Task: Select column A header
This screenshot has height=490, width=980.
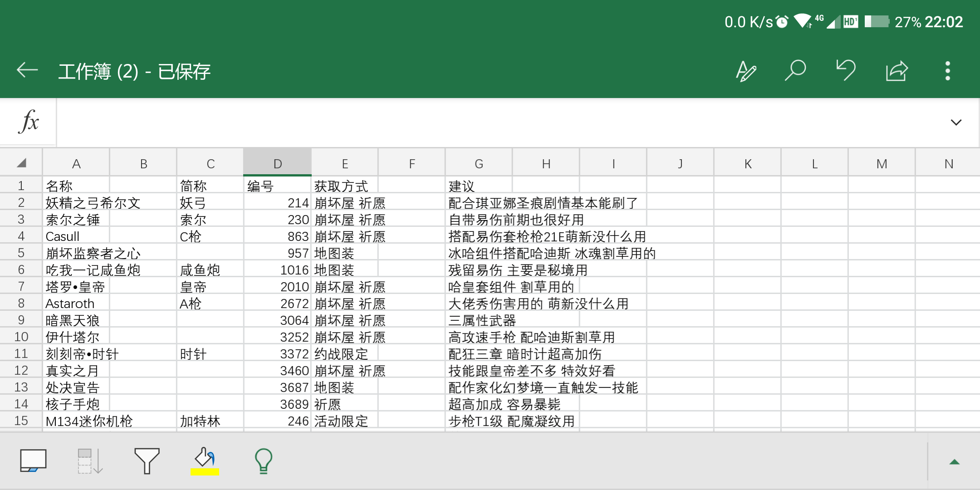Action: [x=76, y=163]
